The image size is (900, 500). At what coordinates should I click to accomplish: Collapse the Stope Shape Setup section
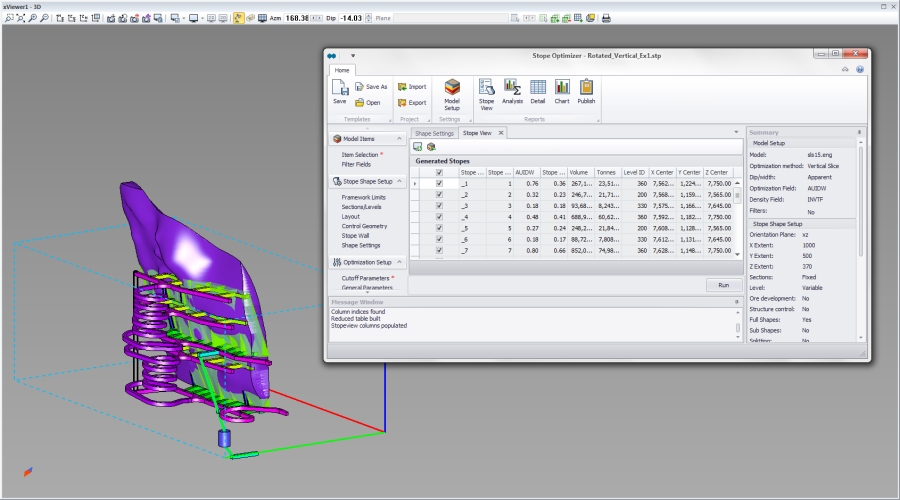point(400,181)
